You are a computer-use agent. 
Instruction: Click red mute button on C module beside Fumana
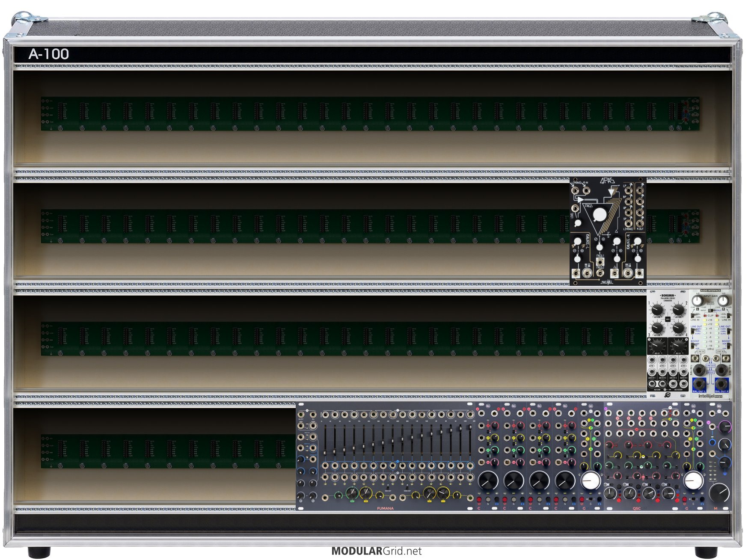pyautogui.click(x=479, y=499)
